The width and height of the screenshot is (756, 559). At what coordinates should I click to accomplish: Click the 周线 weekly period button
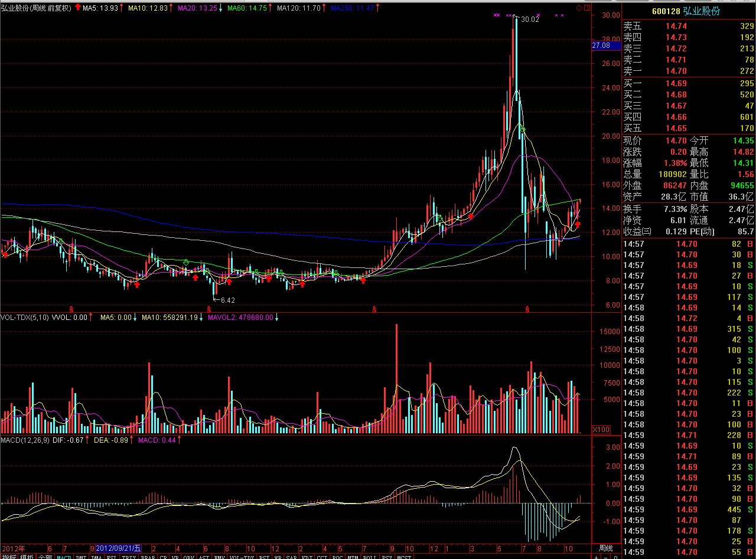606,548
